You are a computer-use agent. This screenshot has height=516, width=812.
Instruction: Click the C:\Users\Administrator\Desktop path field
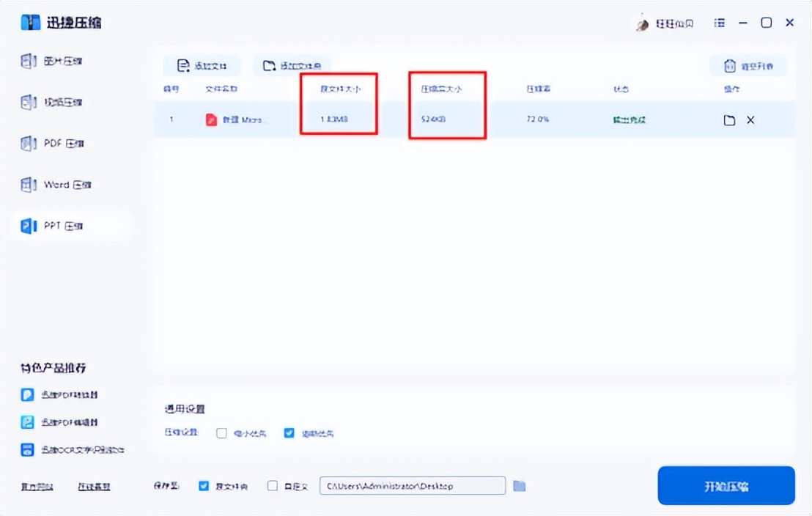413,486
